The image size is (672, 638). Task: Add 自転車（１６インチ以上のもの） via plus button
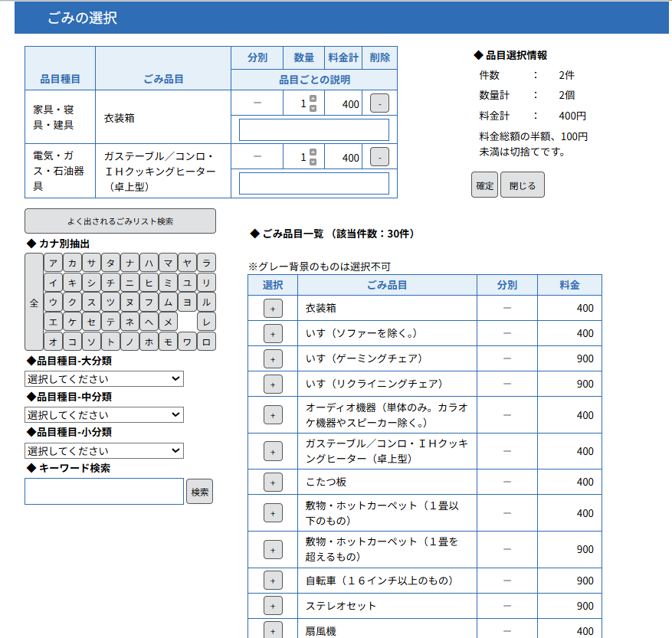(x=272, y=581)
